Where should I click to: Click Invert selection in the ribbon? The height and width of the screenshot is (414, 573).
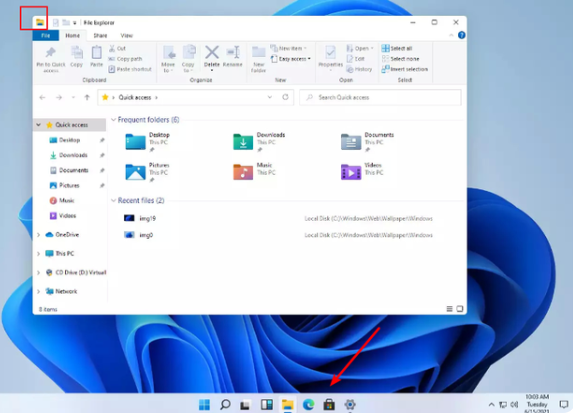(405, 69)
